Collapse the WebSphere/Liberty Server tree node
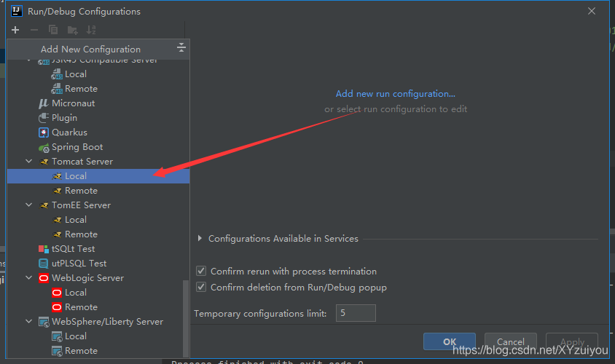Viewport: 615px width, 364px height. 28,321
